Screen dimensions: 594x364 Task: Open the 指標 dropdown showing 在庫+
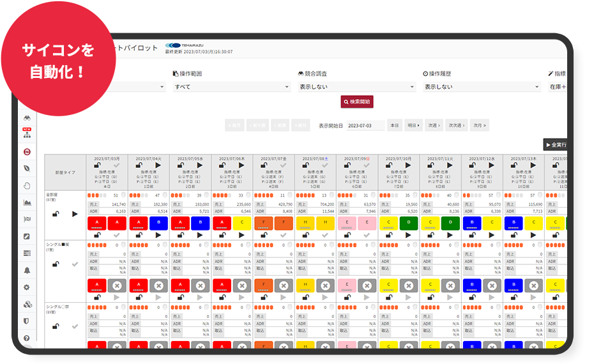[558, 87]
